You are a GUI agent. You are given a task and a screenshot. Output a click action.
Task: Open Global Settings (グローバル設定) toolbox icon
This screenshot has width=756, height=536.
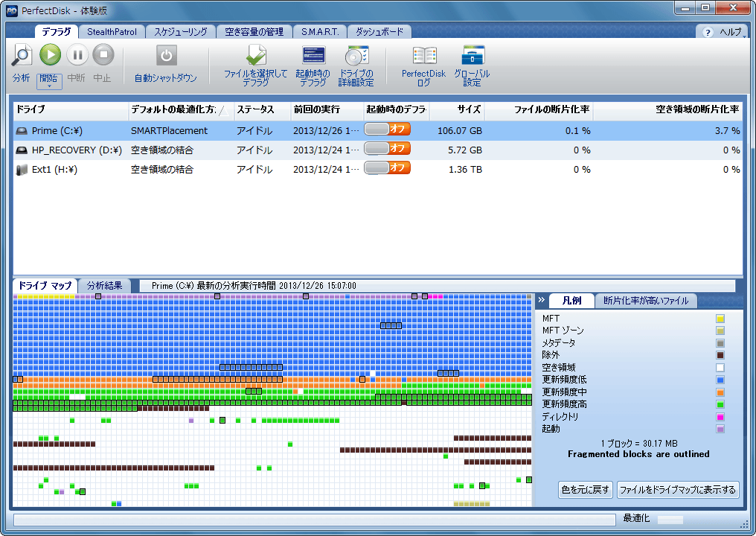tap(472, 55)
